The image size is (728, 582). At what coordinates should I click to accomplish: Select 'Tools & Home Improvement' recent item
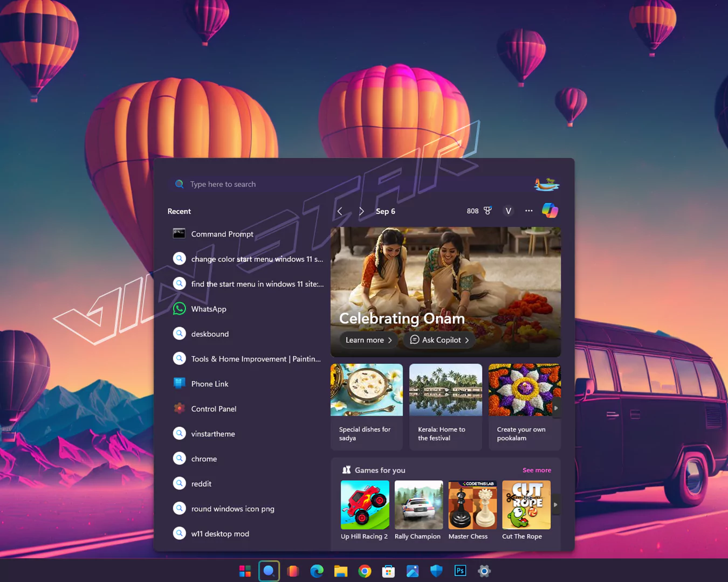pos(247,359)
